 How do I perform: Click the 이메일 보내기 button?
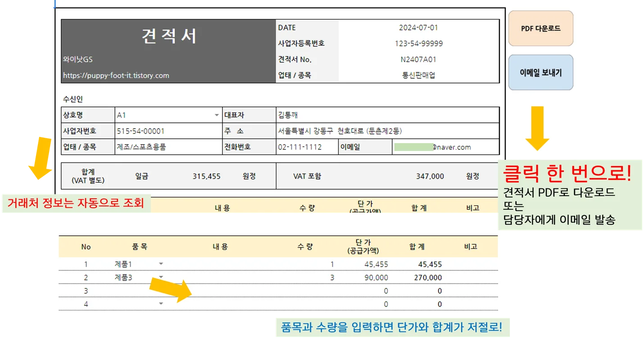click(540, 72)
